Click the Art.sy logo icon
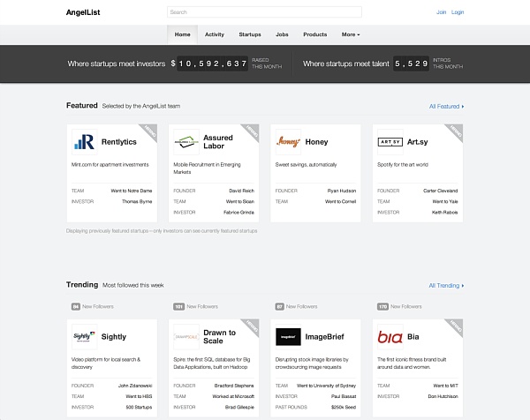The image size is (530, 420). point(390,142)
